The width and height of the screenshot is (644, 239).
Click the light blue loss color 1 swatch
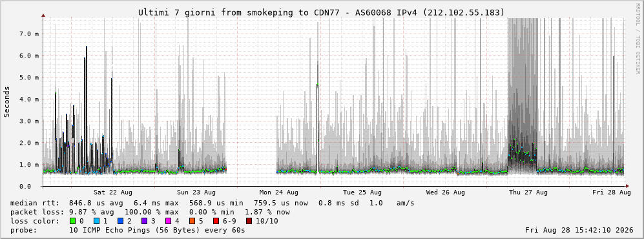96,222
